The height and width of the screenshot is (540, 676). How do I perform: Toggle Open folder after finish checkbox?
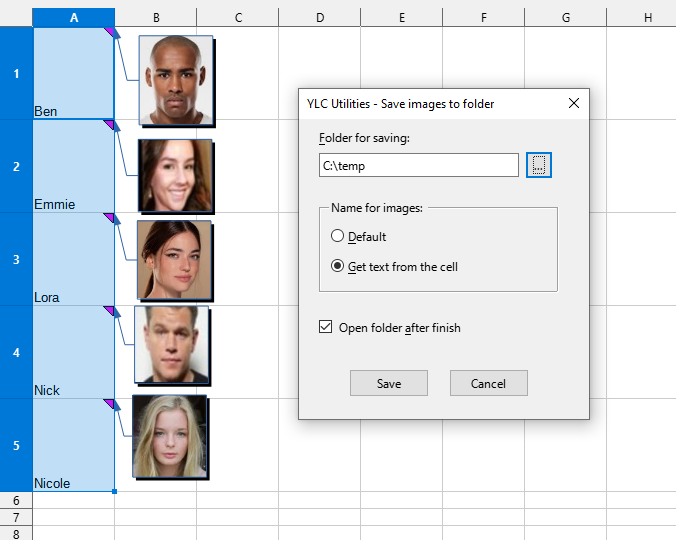325,327
